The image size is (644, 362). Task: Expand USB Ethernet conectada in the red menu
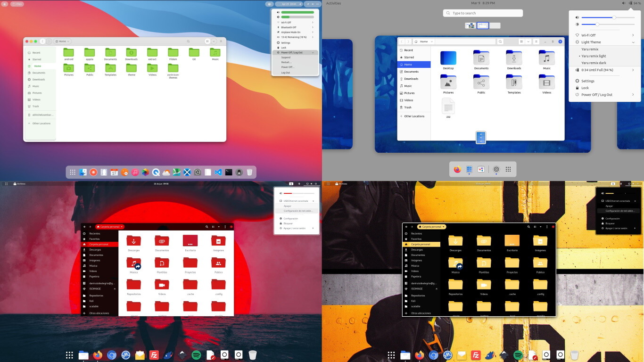pyautogui.click(x=297, y=201)
